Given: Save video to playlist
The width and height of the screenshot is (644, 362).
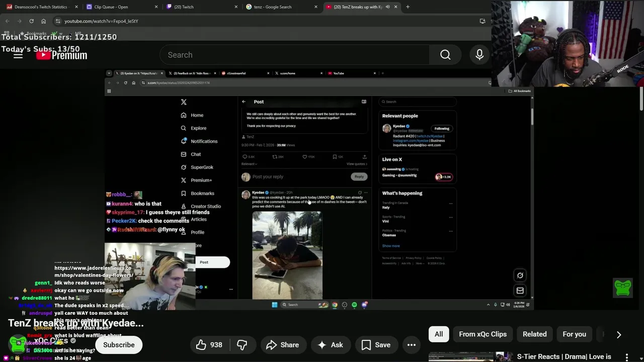Looking at the screenshot, I should pyautogui.click(x=376, y=345).
